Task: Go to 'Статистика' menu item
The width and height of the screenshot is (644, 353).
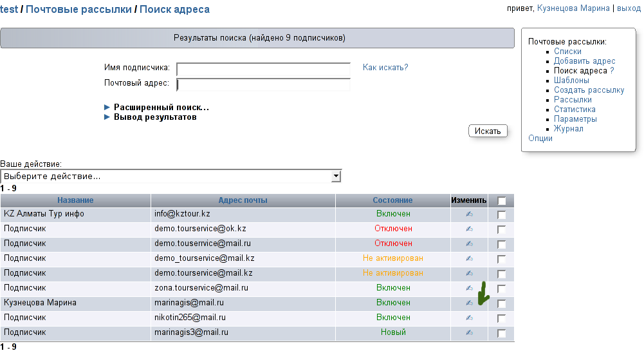Action: tap(575, 110)
